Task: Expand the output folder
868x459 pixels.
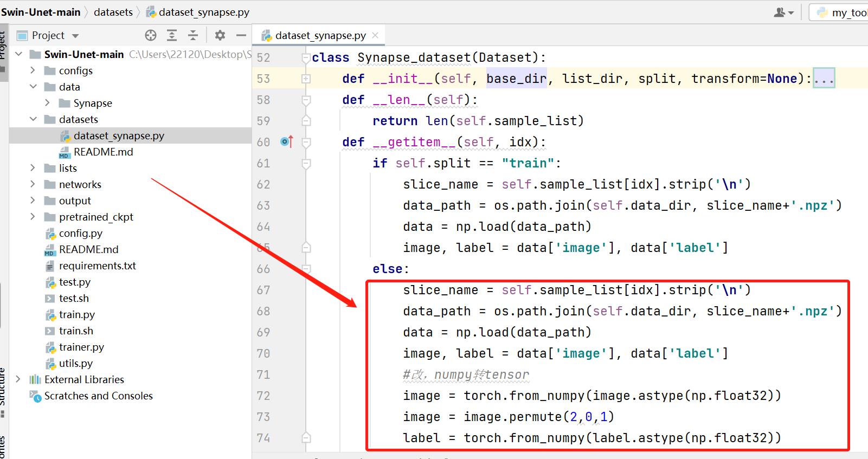Action: coord(33,201)
